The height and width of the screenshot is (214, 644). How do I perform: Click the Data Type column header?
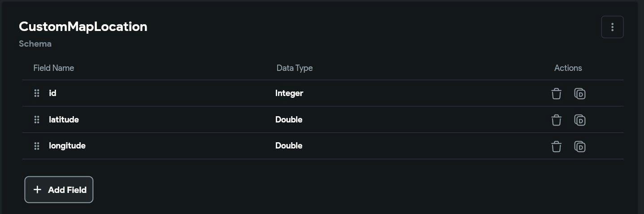(x=294, y=68)
